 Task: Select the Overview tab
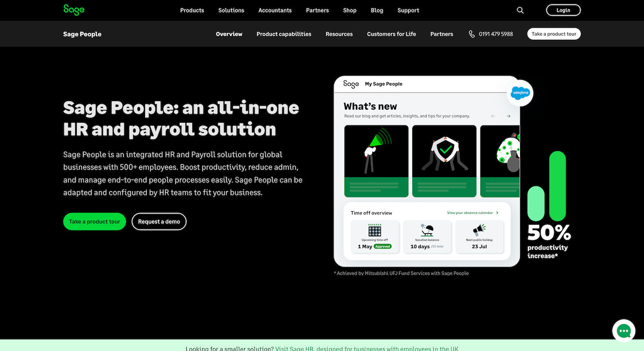coord(229,34)
